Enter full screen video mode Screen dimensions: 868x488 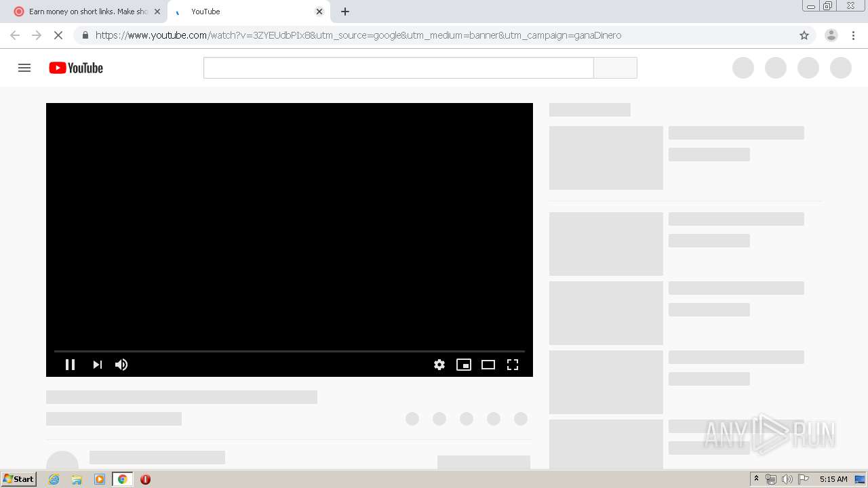pyautogui.click(x=513, y=365)
